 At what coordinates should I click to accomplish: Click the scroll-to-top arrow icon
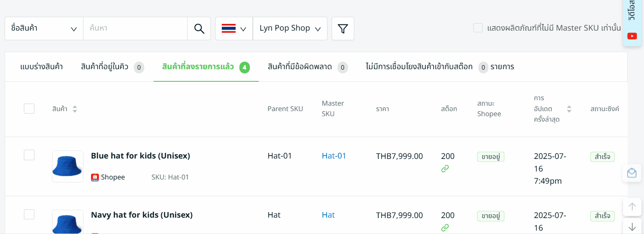(632, 206)
